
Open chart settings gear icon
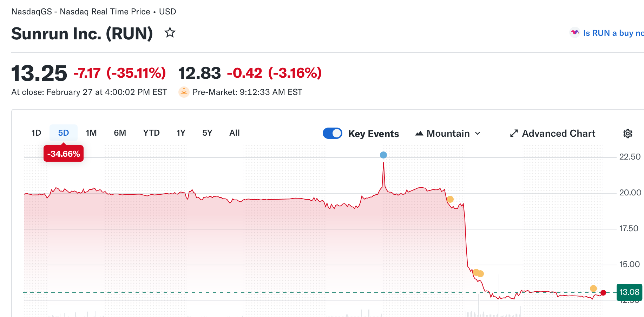[627, 134]
